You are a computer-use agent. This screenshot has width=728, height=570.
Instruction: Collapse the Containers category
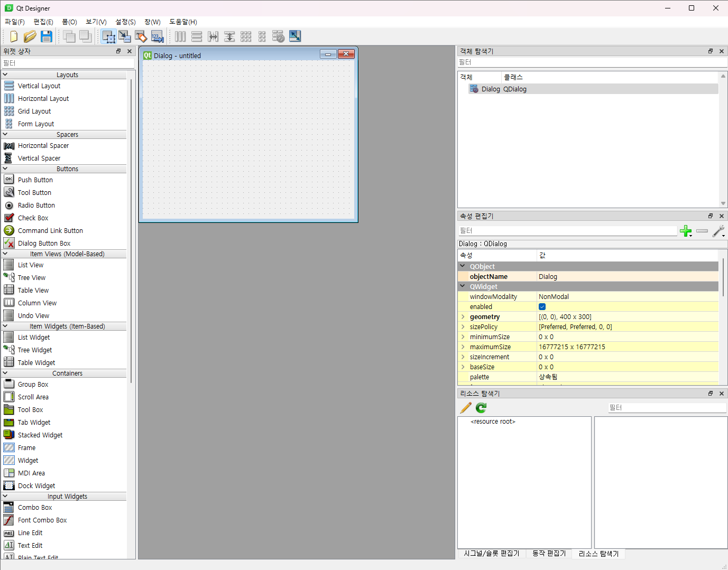pos(5,373)
